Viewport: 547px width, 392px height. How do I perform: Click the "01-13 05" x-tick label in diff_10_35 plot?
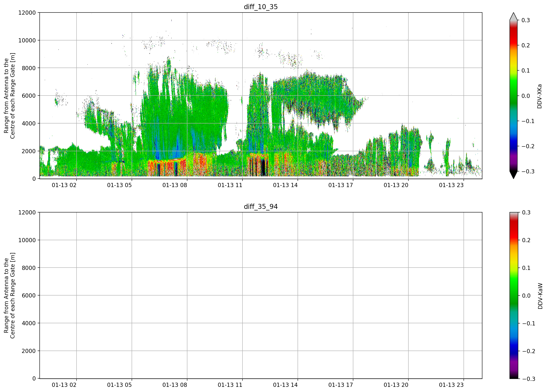click(119, 185)
